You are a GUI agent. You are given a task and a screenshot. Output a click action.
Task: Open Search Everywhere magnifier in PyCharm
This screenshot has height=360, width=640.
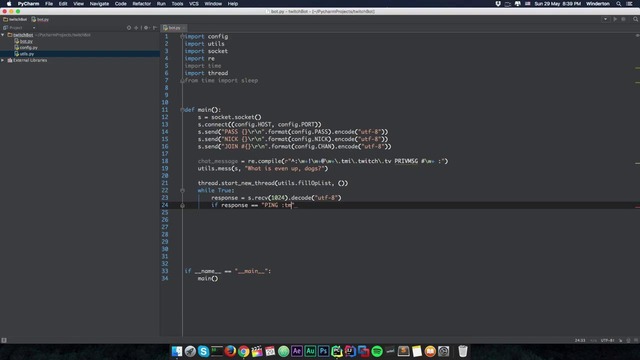(636, 19)
